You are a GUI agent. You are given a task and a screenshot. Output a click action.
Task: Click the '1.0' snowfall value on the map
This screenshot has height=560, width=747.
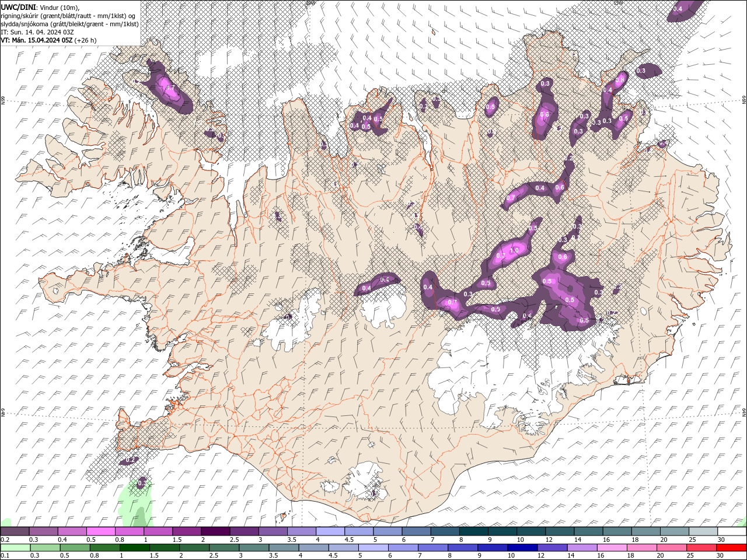tap(514, 250)
